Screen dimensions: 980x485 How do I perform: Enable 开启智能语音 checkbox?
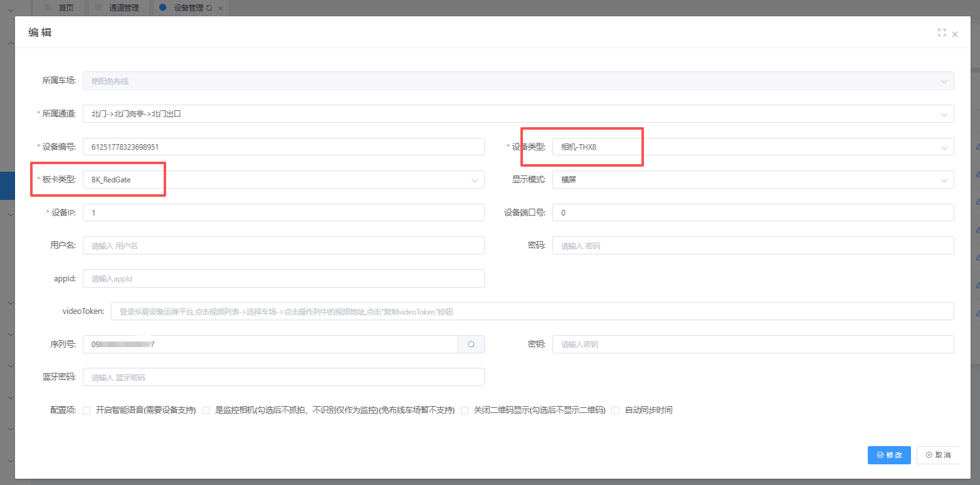[87, 410]
